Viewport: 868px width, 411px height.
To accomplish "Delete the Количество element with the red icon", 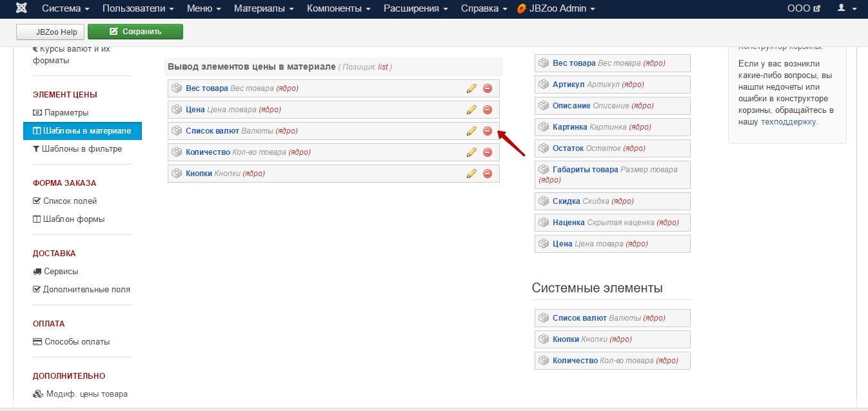I will tap(488, 152).
